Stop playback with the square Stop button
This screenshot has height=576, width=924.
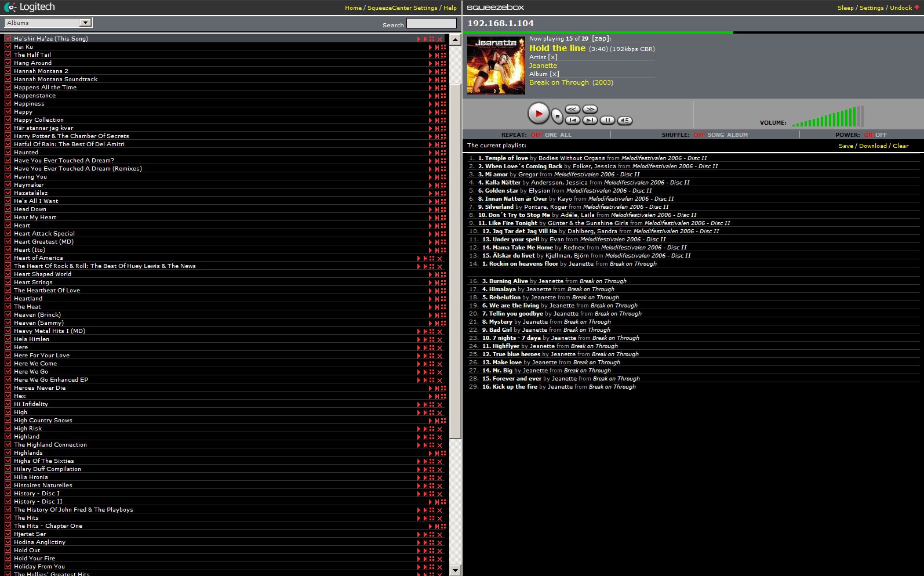557,116
